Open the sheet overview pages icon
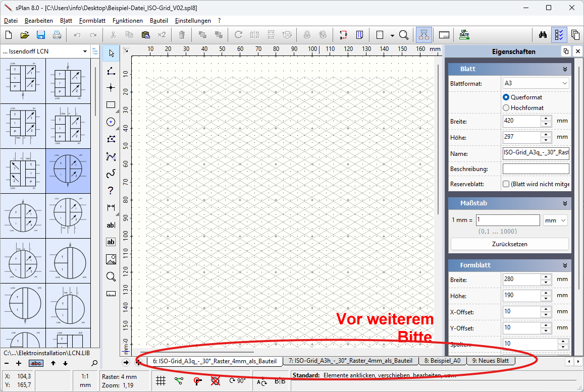The width and height of the screenshot is (584, 392). (x=575, y=35)
